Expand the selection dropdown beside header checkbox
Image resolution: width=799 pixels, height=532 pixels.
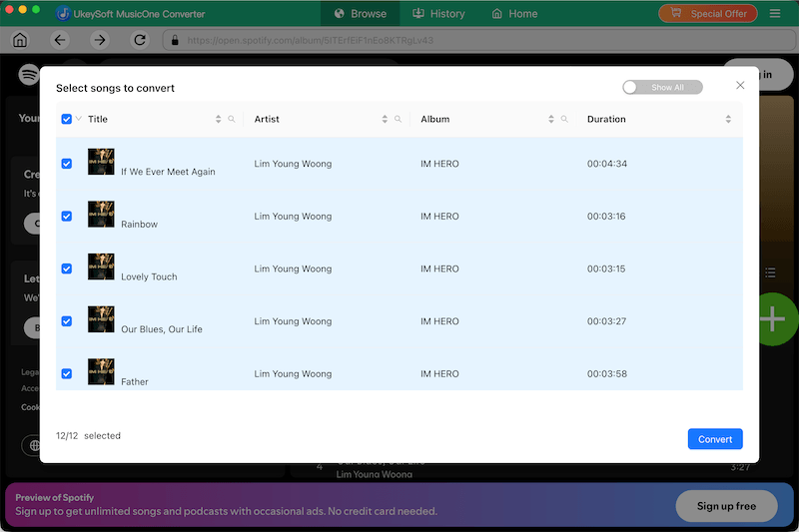click(x=79, y=119)
